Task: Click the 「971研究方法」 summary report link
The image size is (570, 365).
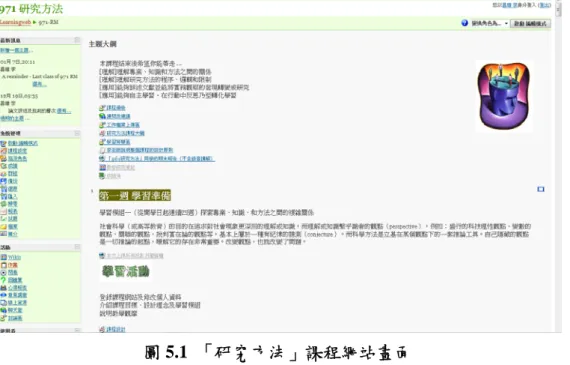Action: pyautogui.click(x=160, y=159)
